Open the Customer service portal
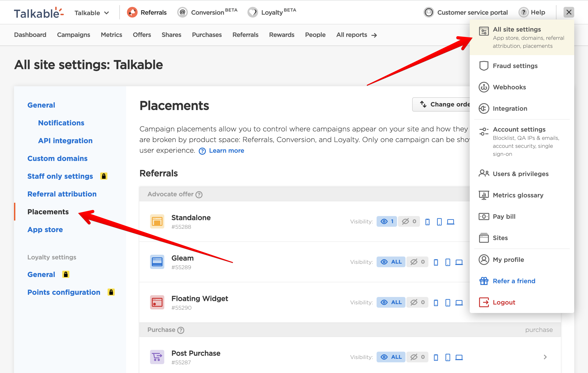Viewport: 588px width, 373px height. coord(466,12)
